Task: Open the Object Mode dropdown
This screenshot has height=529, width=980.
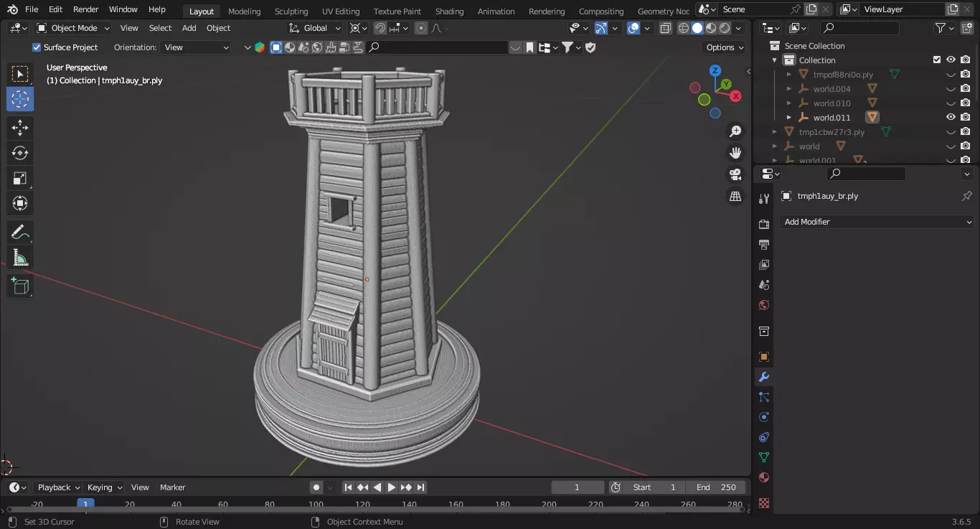Action: click(x=73, y=28)
